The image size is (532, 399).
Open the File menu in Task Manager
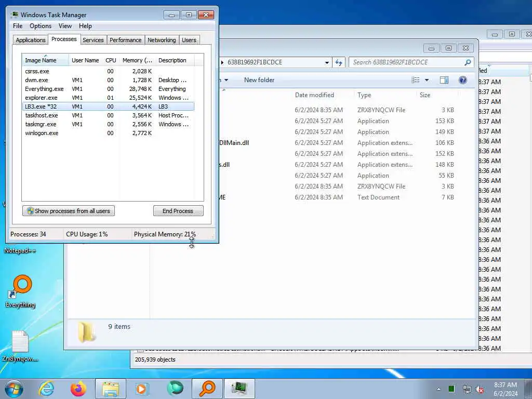[18, 26]
